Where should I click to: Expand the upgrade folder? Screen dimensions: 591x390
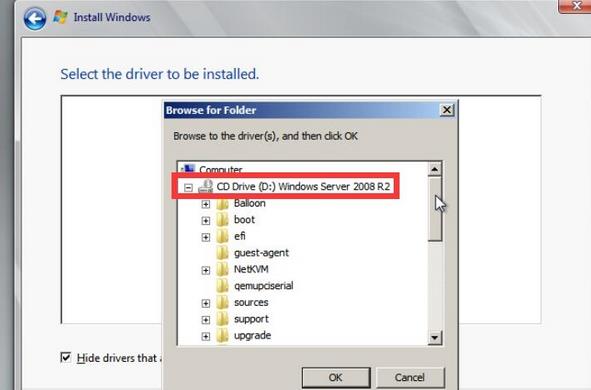coord(205,336)
